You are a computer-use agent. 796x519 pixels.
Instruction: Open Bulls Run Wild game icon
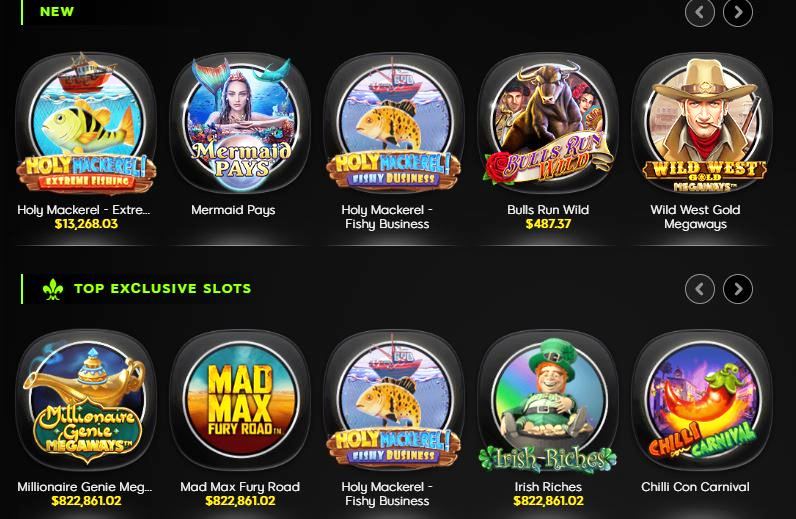pos(548,123)
